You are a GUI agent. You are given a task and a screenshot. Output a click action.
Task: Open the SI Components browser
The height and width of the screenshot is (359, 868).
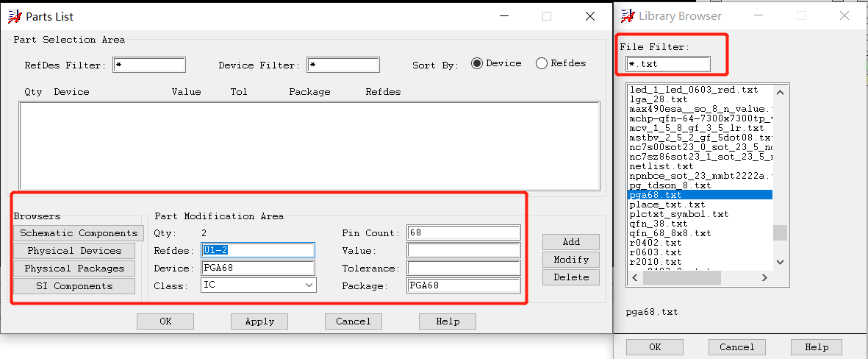(74, 286)
